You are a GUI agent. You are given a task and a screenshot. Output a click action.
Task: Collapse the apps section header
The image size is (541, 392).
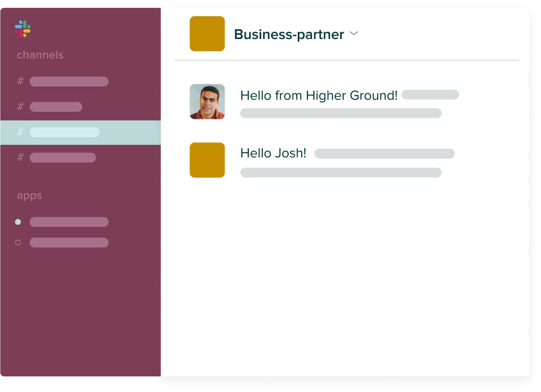pos(29,196)
